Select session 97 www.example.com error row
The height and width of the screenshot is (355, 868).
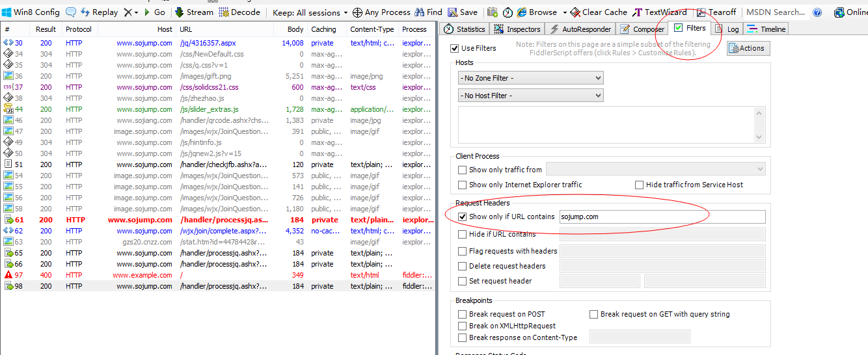coord(217,275)
